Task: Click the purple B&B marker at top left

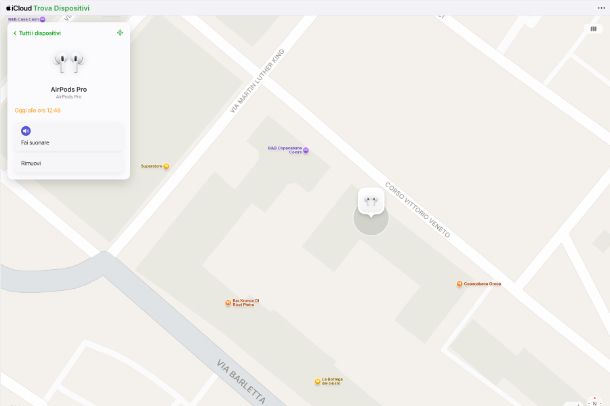Action: tap(42, 19)
